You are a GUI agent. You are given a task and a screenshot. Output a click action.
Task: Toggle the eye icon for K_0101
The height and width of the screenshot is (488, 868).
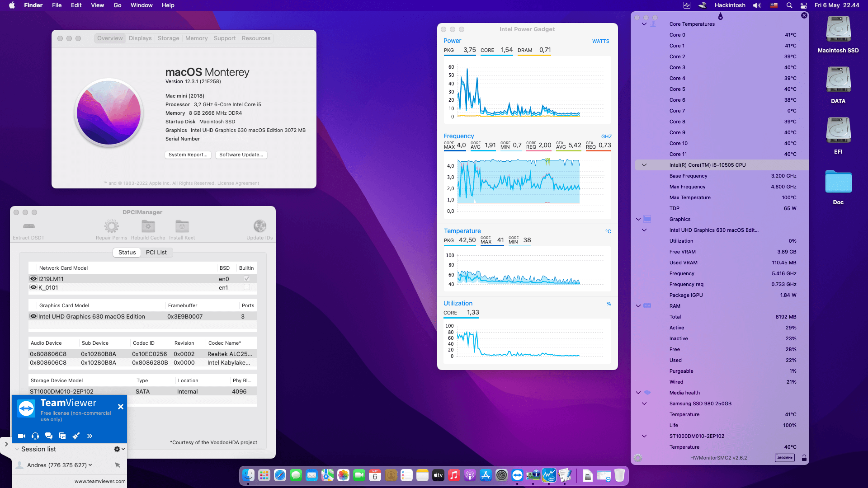(33, 287)
